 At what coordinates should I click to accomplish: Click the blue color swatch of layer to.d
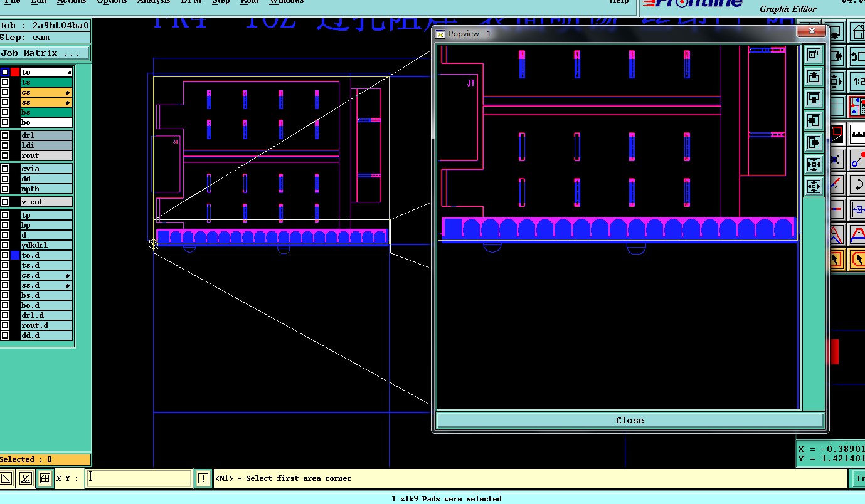15,255
